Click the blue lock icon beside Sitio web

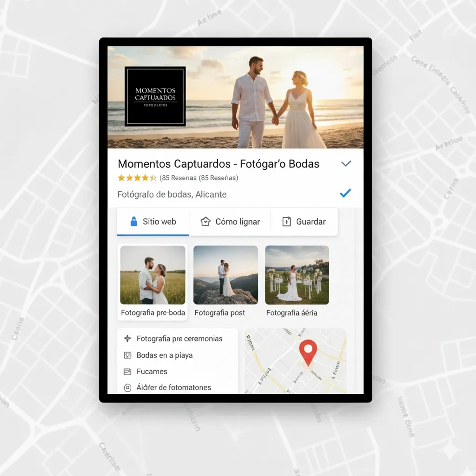click(x=134, y=221)
